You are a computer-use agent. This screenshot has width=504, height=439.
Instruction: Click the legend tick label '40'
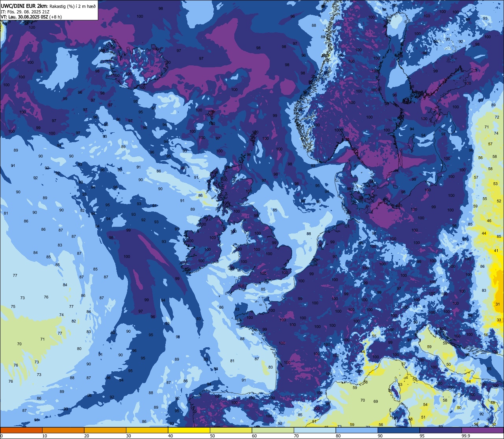pyautogui.click(x=170, y=436)
